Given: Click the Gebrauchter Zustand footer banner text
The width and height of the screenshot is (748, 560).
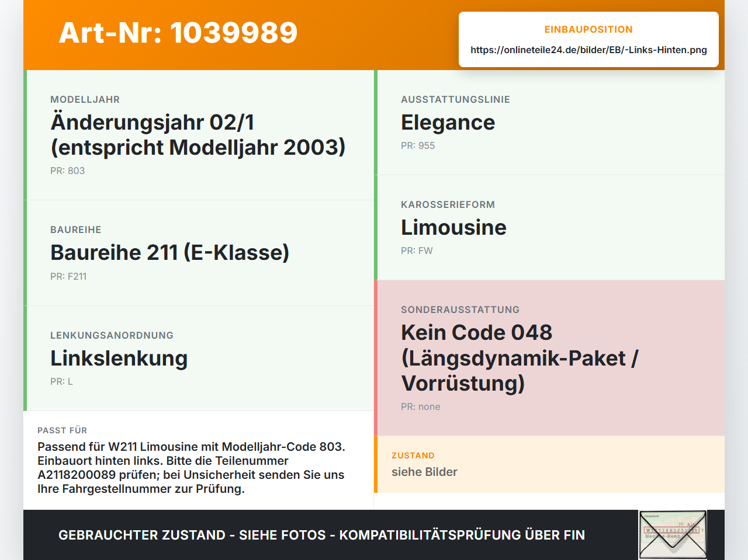Looking at the screenshot, I should click(321, 535).
